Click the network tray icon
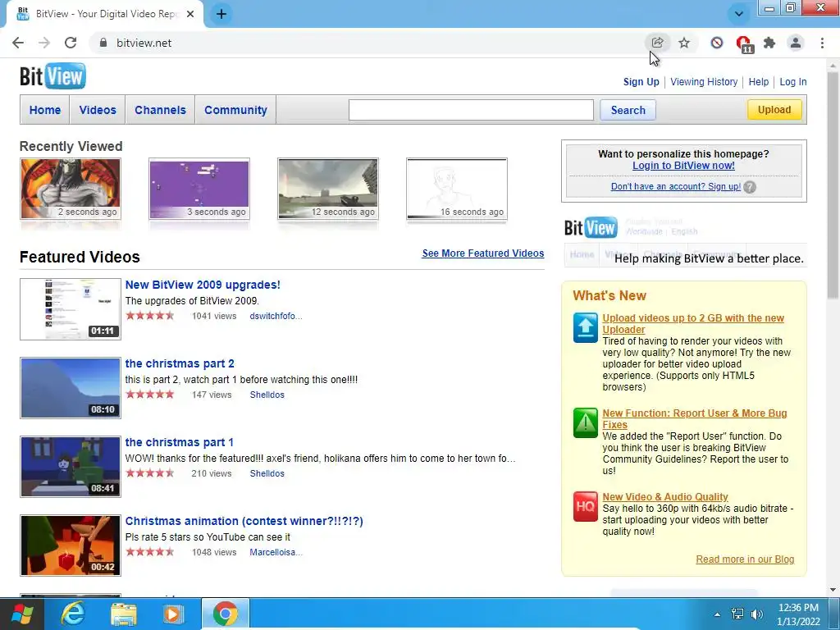The image size is (840, 630). point(737,614)
